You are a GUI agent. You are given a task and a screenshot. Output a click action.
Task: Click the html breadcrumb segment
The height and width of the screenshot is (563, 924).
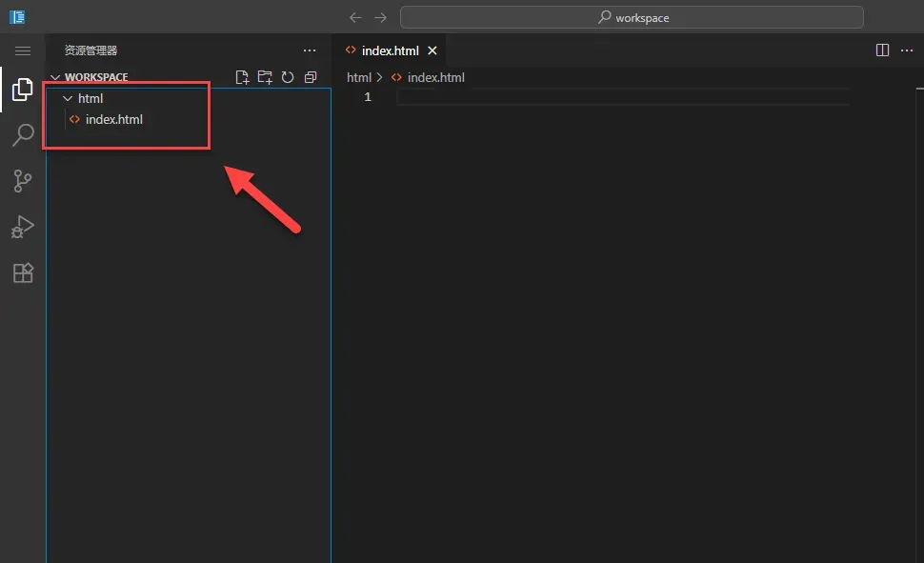[358, 77]
